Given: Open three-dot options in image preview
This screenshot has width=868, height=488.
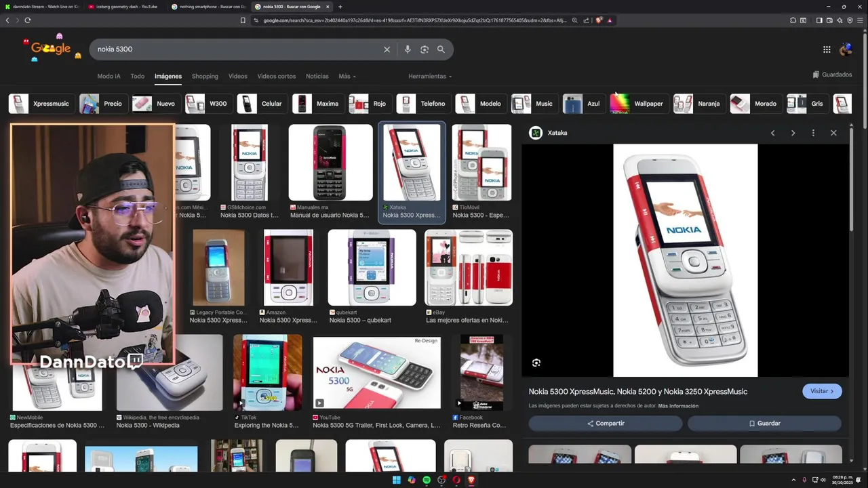Looking at the screenshot, I should (x=813, y=133).
